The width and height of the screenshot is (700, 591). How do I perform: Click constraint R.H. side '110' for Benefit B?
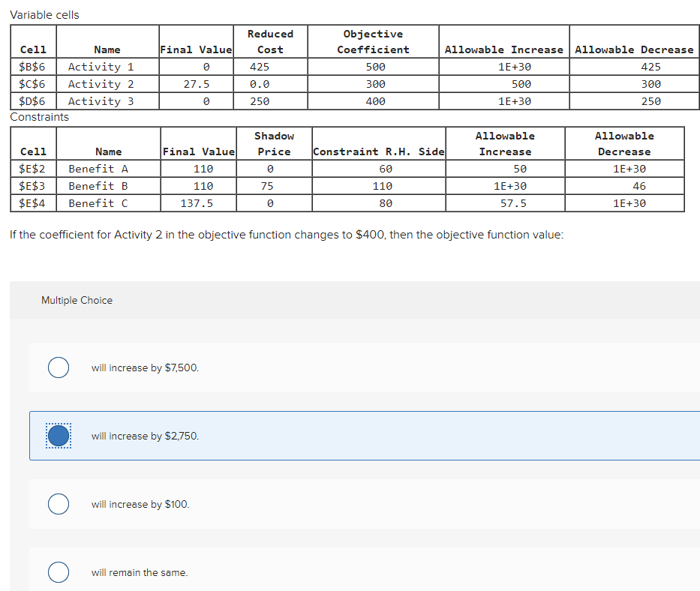[383, 186]
